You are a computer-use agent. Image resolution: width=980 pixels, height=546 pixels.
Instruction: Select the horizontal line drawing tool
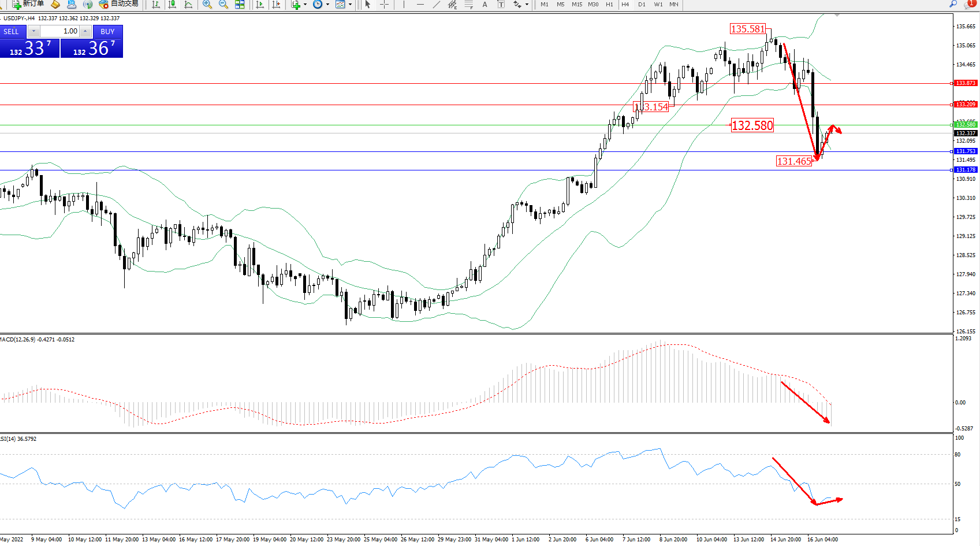click(420, 5)
